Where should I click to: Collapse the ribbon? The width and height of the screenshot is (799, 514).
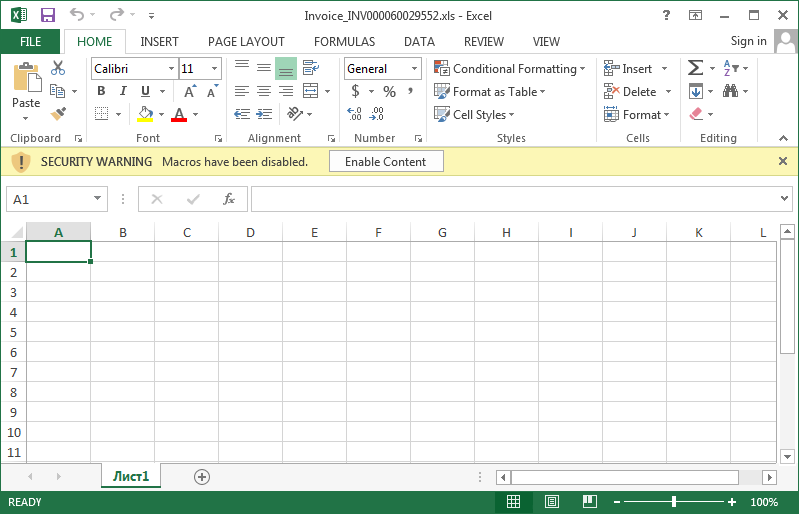(x=784, y=138)
